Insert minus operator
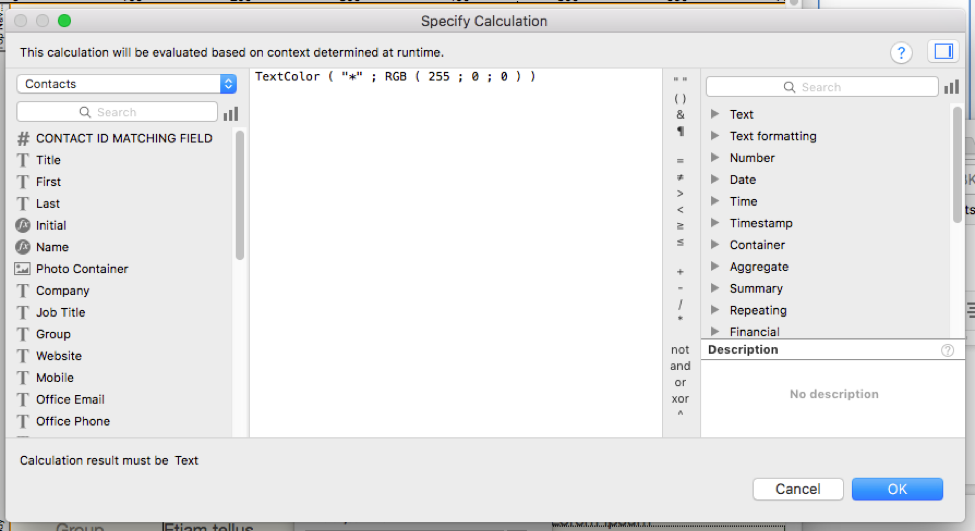 point(680,288)
